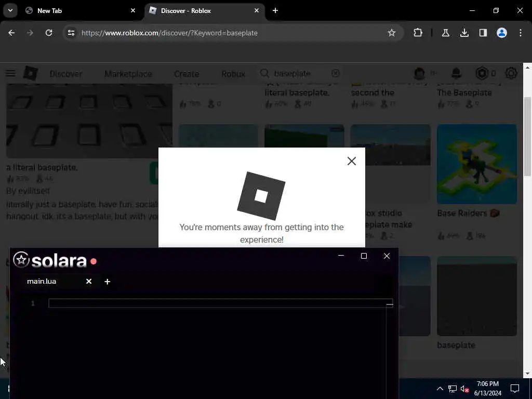Click the Solara red status indicator dot

(x=94, y=262)
